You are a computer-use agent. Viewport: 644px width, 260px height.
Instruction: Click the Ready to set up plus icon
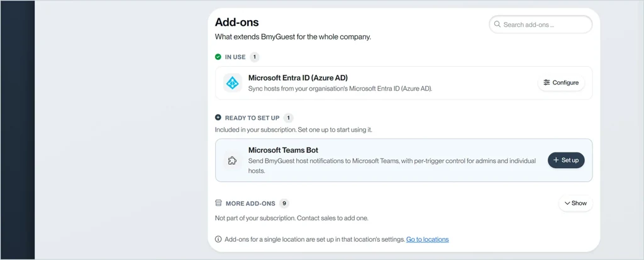(218, 118)
